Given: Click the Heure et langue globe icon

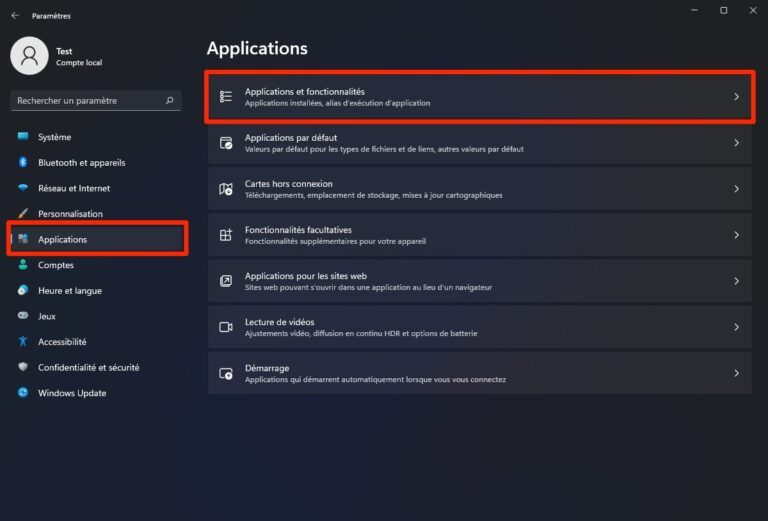Looking at the screenshot, I should pyautogui.click(x=23, y=291).
